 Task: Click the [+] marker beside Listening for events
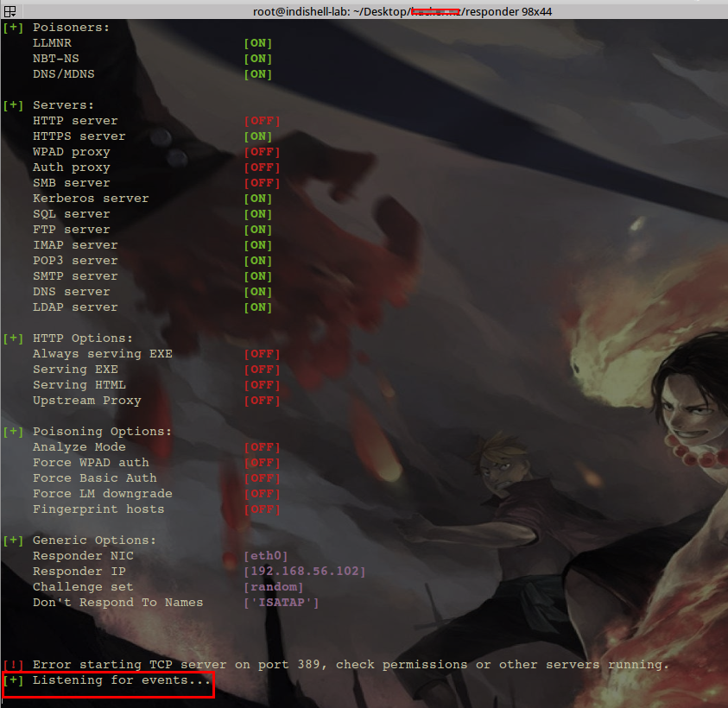click(13, 680)
